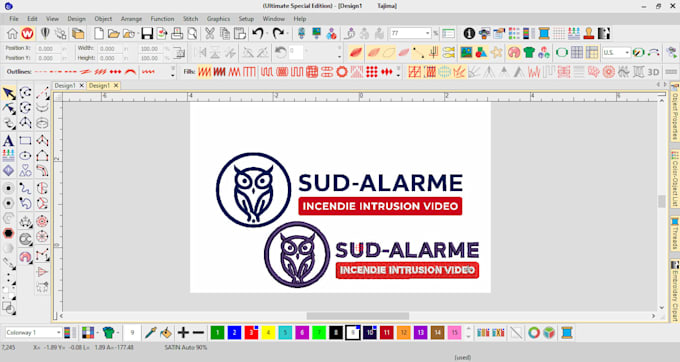Click the Print design icon
The image size is (680, 362).
[x=177, y=33]
